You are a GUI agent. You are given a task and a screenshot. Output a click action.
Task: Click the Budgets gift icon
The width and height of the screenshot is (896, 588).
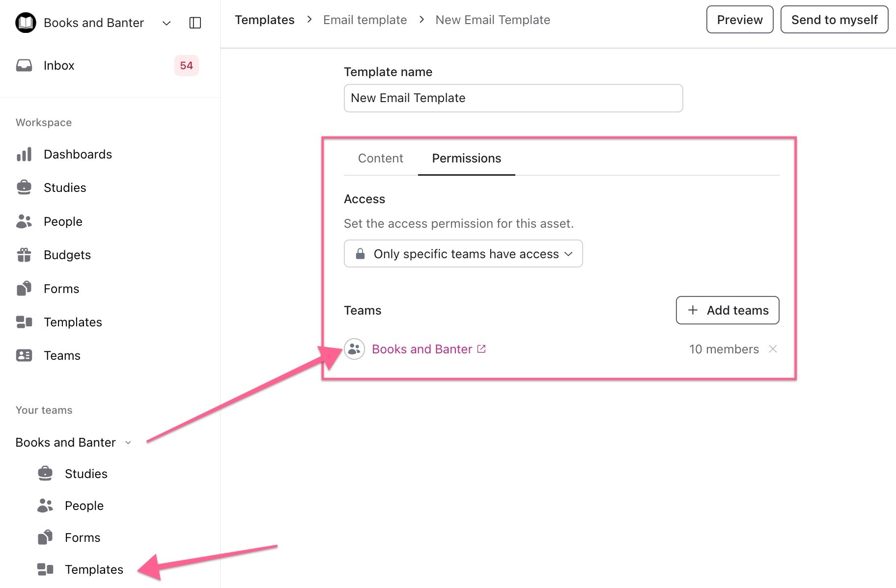tap(24, 255)
